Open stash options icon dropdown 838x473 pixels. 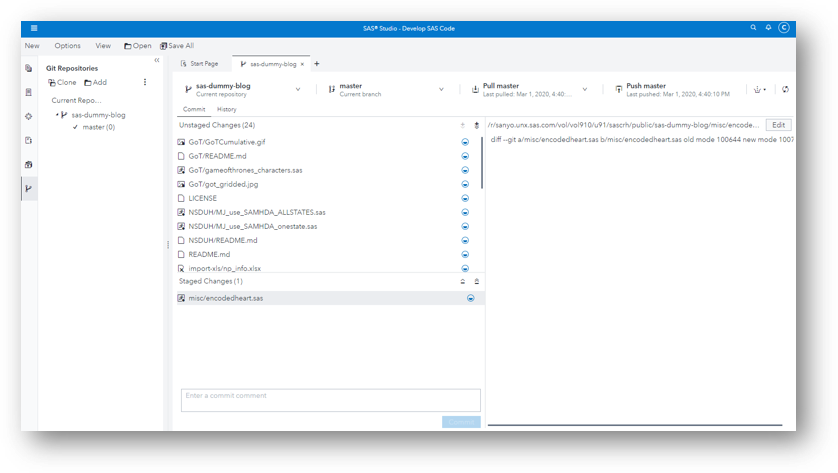[x=759, y=89]
